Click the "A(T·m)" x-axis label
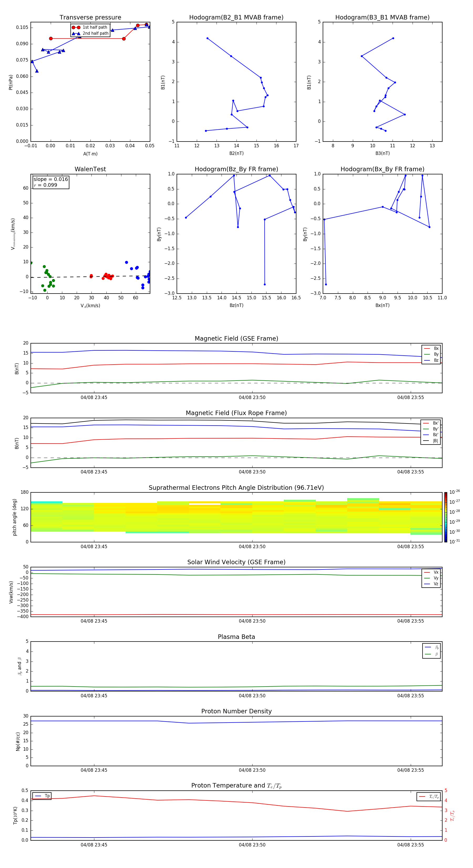Viewport: 473px width, 868px height. (90, 154)
